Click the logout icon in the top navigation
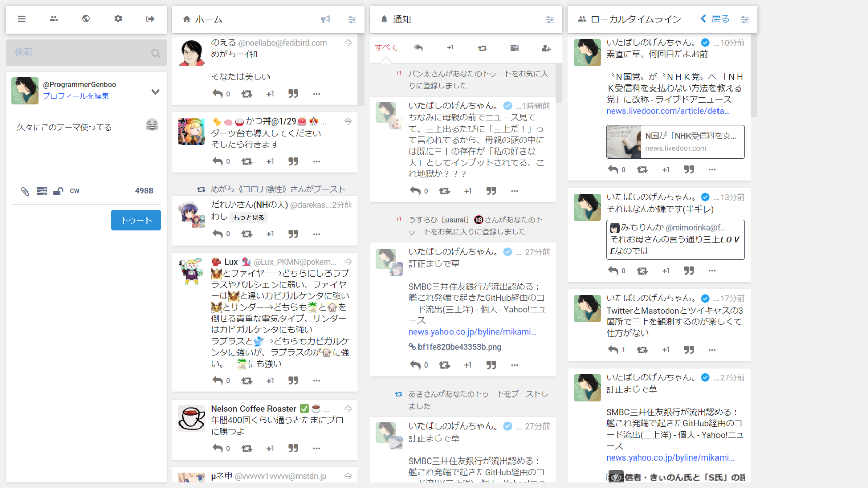This screenshot has height=488, width=868. [150, 19]
